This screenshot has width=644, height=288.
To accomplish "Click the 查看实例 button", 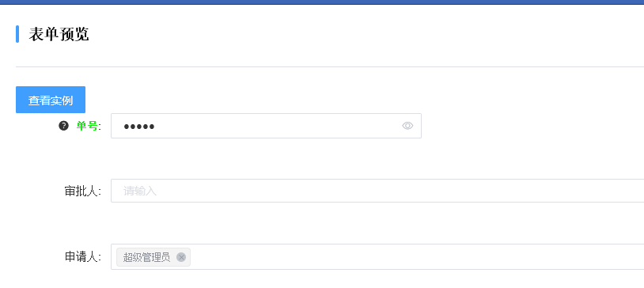I will (x=51, y=100).
